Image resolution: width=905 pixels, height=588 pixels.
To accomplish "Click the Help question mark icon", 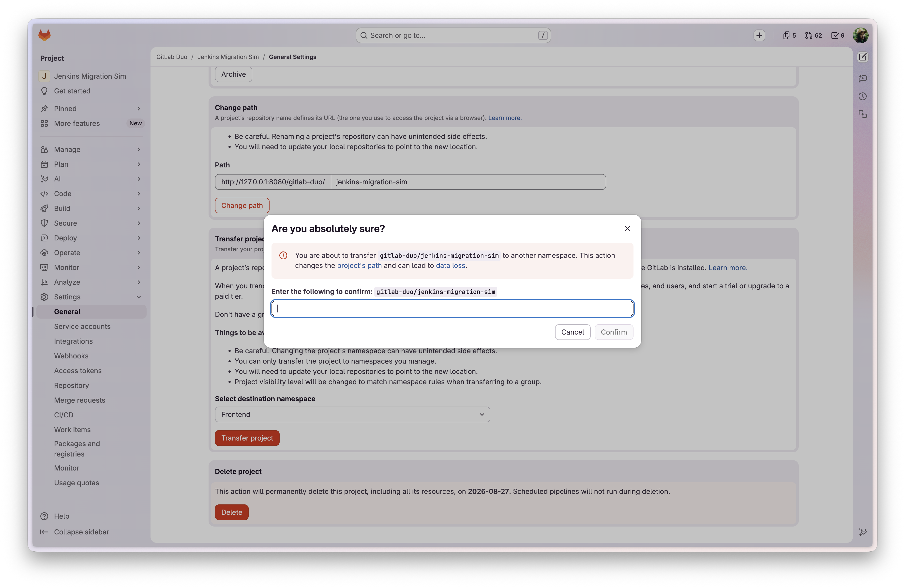I will (44, 516).
